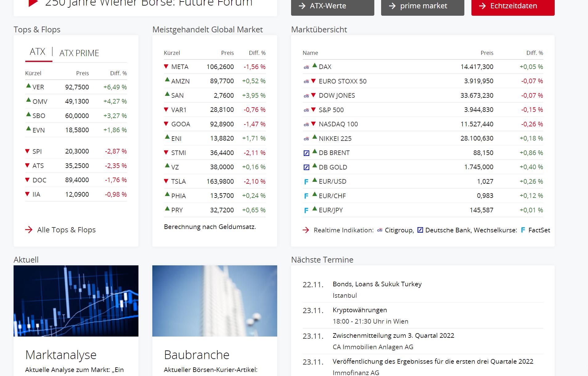Viewport: 588px width, 376px height.
Task: Open the Zwischenmitteilung zum 3. Quartal 2022 event
Action: coord(393,336)
